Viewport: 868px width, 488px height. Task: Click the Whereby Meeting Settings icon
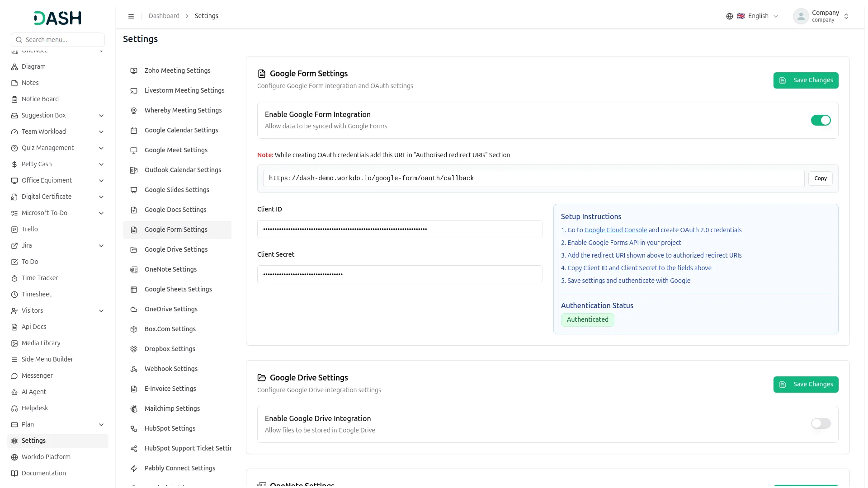pos(134,111)
